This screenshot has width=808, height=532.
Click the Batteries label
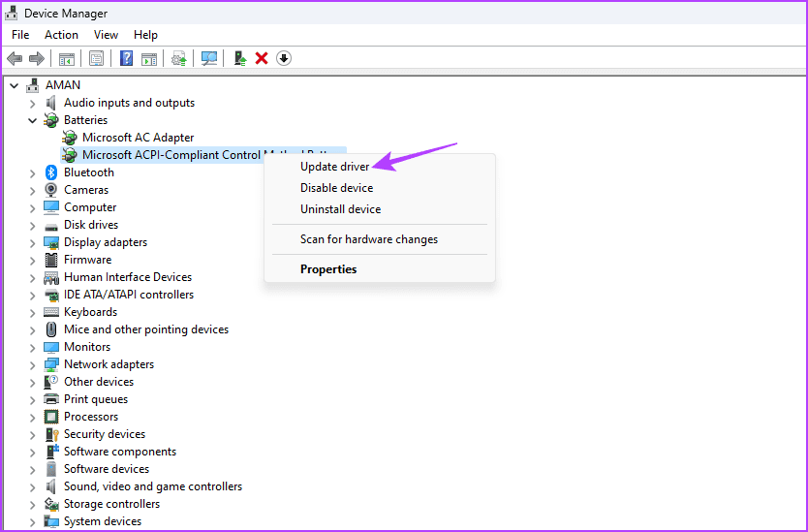(85, 120)
